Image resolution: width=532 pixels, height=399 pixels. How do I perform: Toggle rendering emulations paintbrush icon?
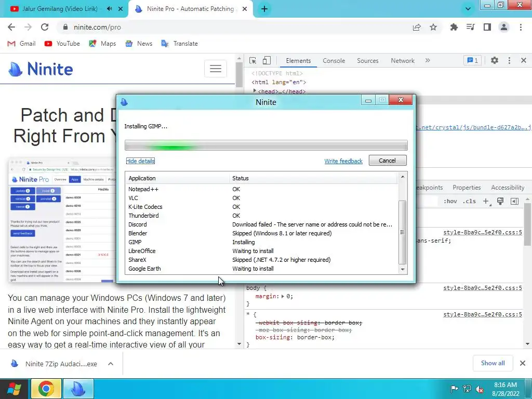pyautogui.click(x=500, y=201)
